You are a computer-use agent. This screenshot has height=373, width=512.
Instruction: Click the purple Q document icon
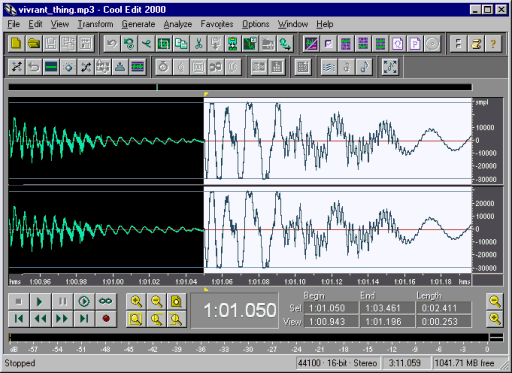pyautogui.click(x=397, y=44)
